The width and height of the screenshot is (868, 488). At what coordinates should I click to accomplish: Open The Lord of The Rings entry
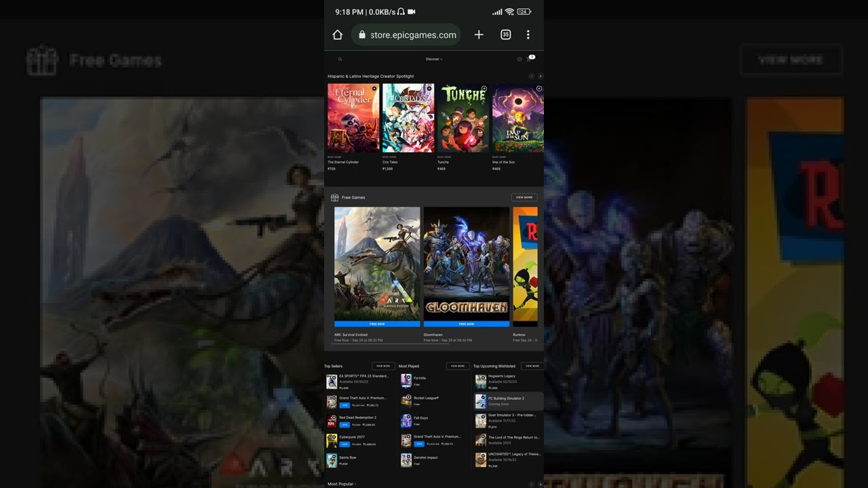coord(509,441)
